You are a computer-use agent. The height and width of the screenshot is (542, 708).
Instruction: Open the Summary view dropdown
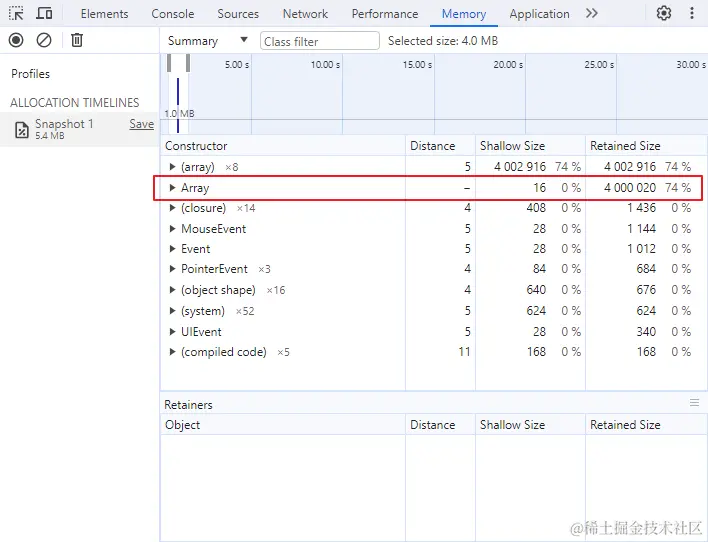(208, 41)
